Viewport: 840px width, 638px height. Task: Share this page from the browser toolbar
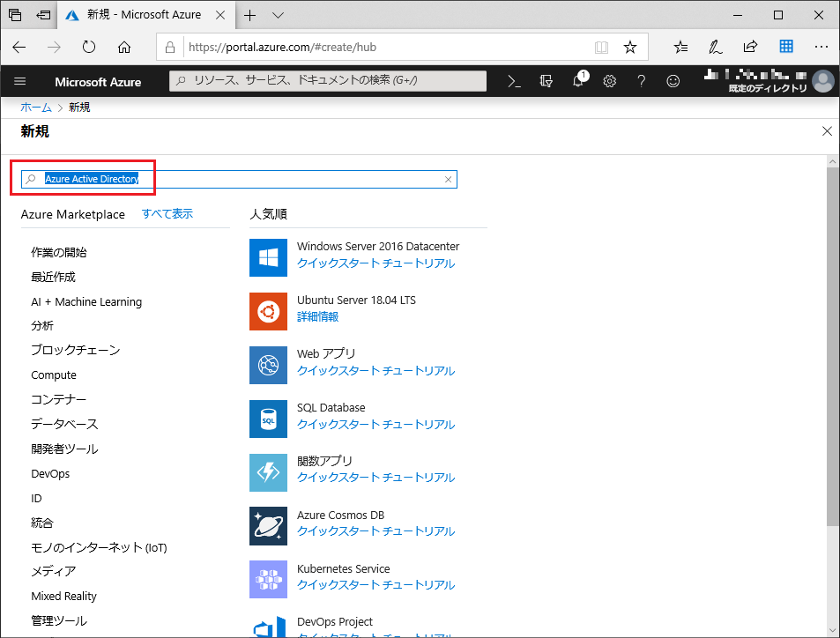point(751,47)
